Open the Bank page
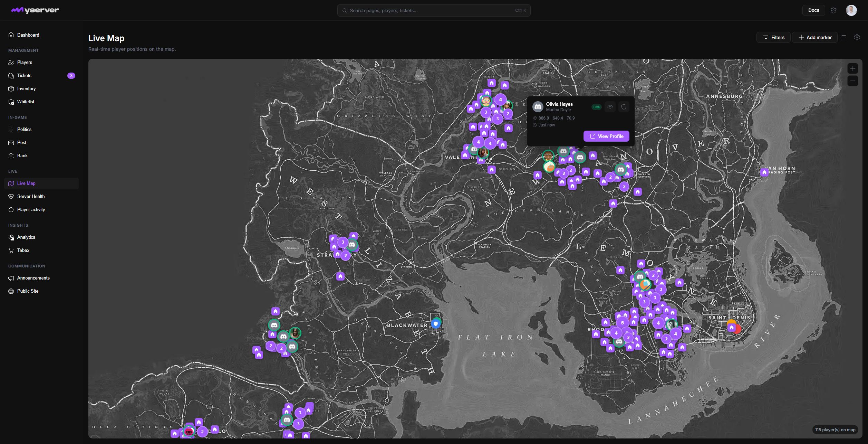The image size is (868, 444). (41, 155)
